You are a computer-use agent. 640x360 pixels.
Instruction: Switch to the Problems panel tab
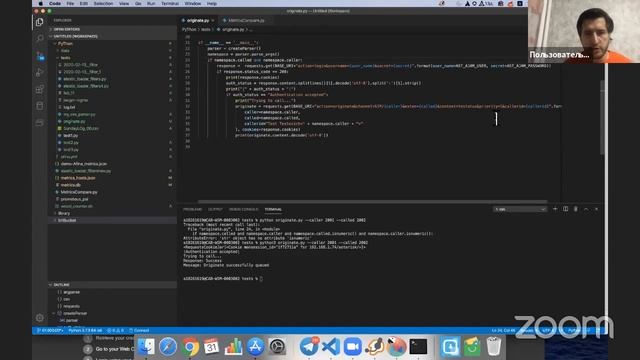coord(193,209)
